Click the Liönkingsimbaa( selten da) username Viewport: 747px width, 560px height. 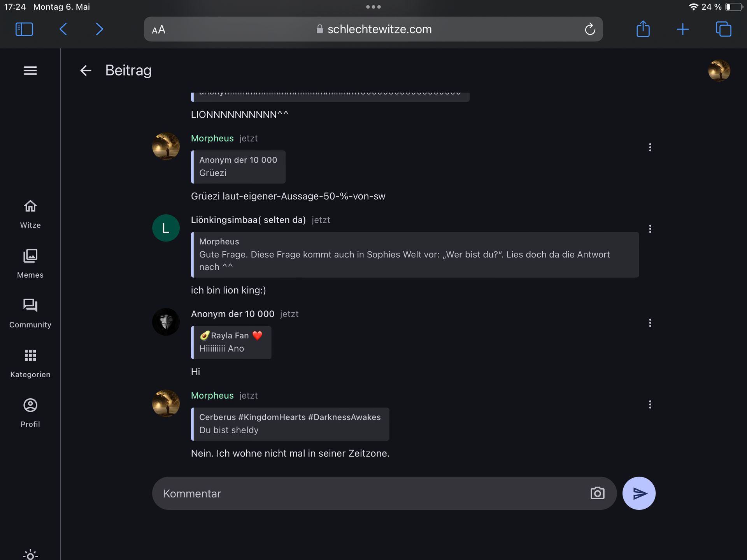click(248, 220)
